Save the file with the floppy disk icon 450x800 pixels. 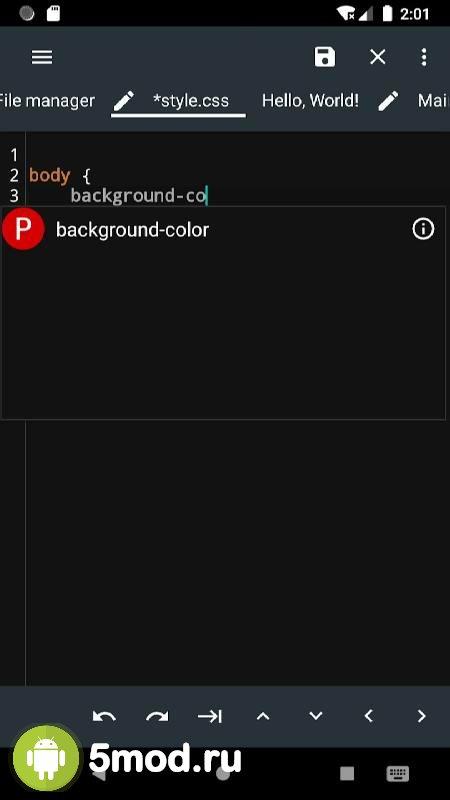pyautogui.click(x=324, y=57)
